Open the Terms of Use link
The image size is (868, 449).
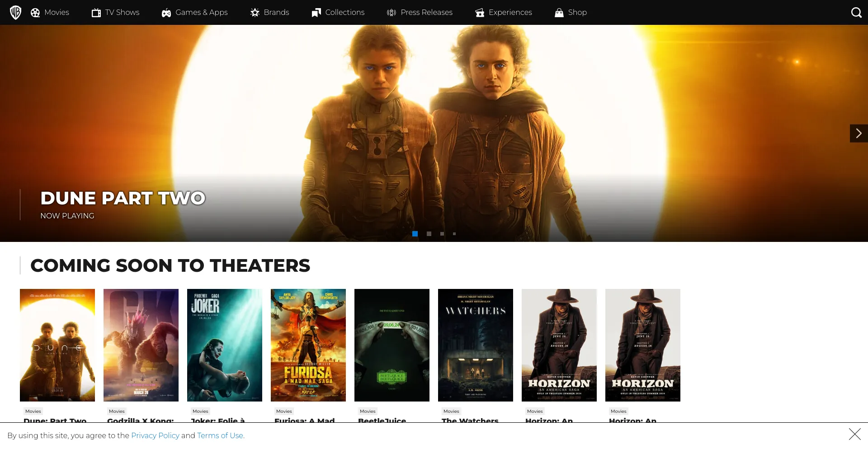[x=220, y=435]
